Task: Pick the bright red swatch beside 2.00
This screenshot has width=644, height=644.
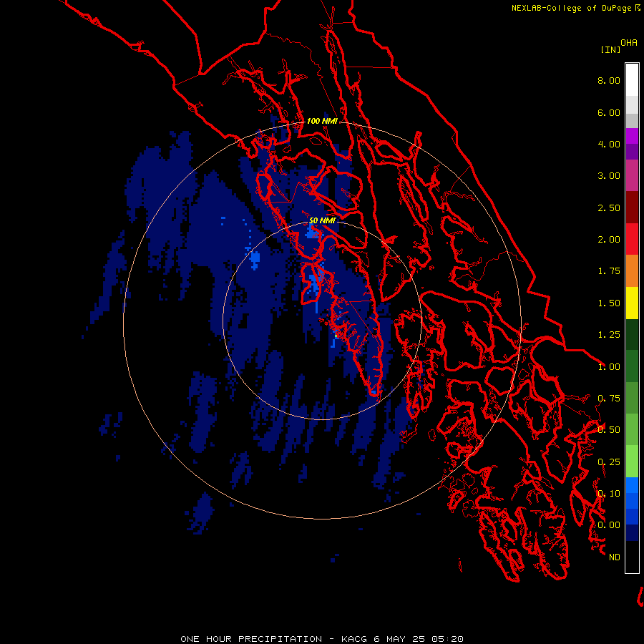Action: pyautogui.click(x=632, y=239)
